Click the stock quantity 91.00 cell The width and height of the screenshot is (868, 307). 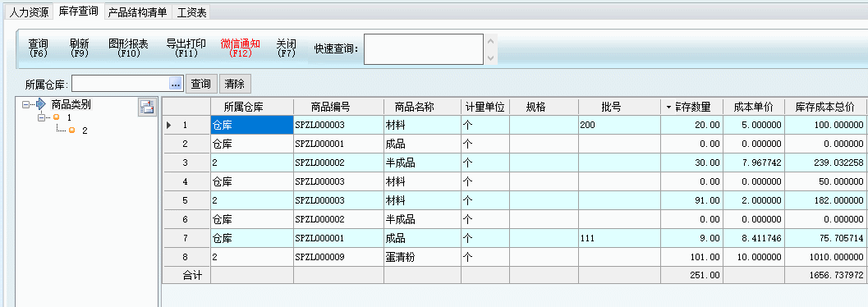pyautogui.click(x=691, y=201)
